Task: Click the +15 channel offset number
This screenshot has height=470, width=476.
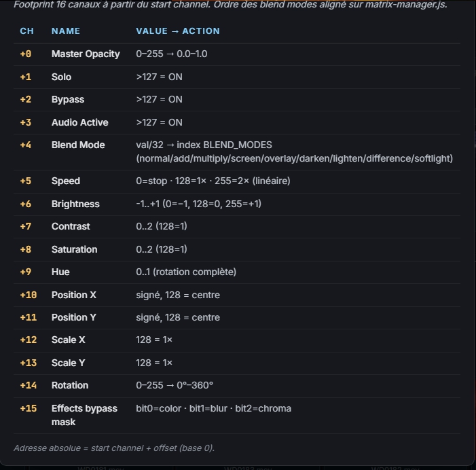Action: coord(29,408)
